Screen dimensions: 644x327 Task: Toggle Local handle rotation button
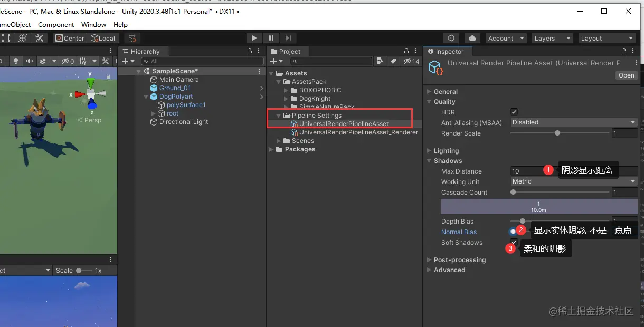[x=103, y=38]
